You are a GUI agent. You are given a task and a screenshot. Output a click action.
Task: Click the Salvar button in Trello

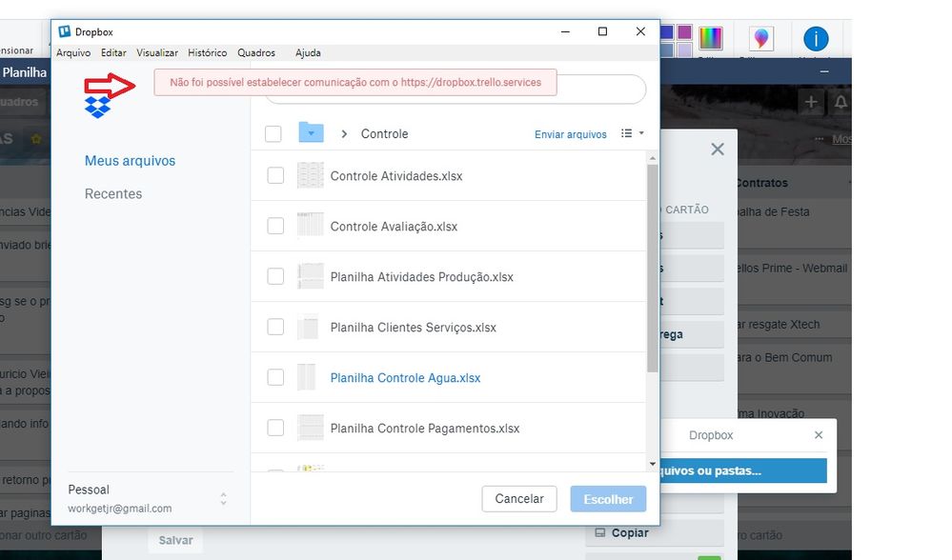pos(175,540)
